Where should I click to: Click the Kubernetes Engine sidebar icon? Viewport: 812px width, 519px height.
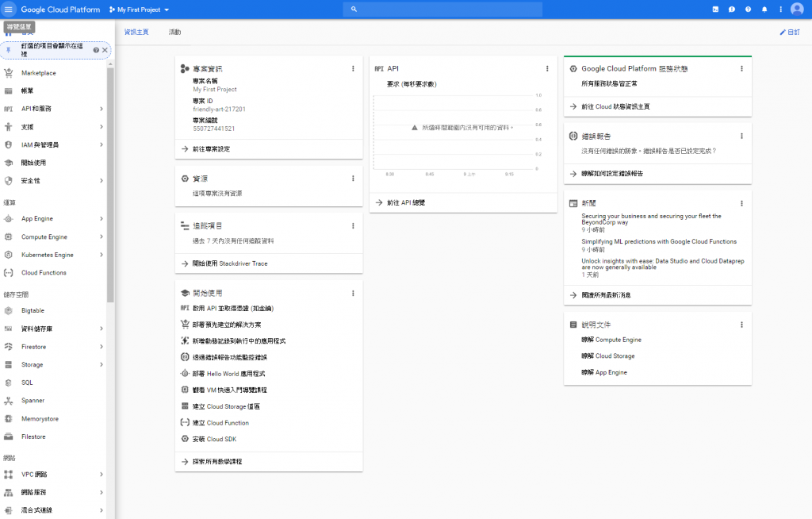8,255
